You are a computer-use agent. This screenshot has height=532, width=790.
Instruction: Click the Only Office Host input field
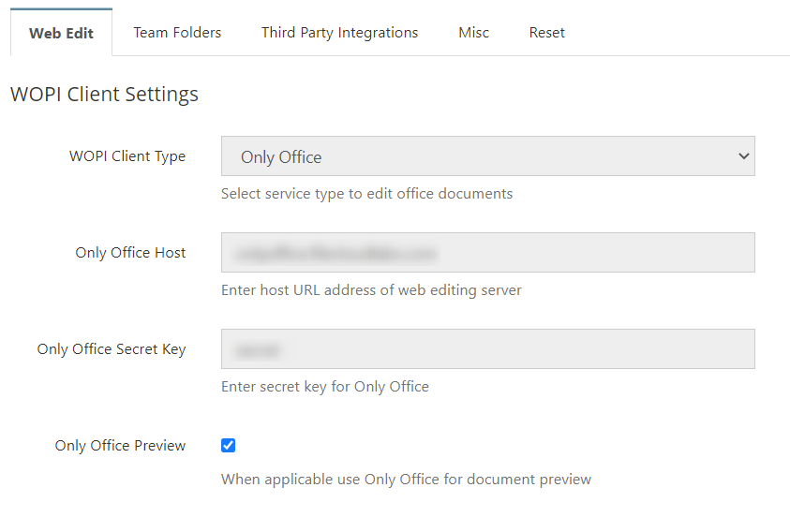[487, 252]
